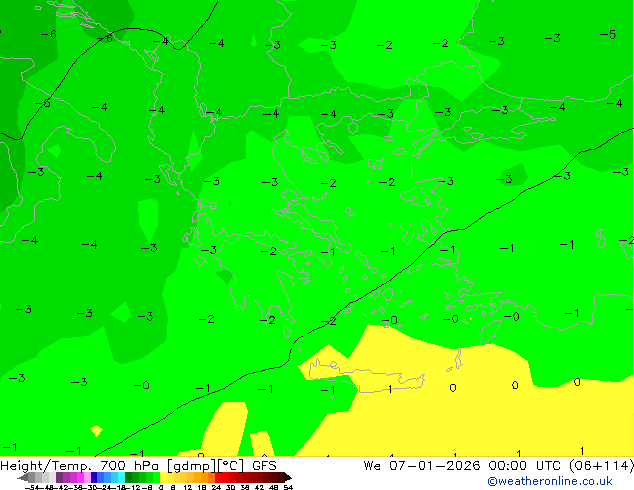The image size is (634, 490).
Task: Pick the bright red swatch in the legend
Action: [x=219, y=477]
